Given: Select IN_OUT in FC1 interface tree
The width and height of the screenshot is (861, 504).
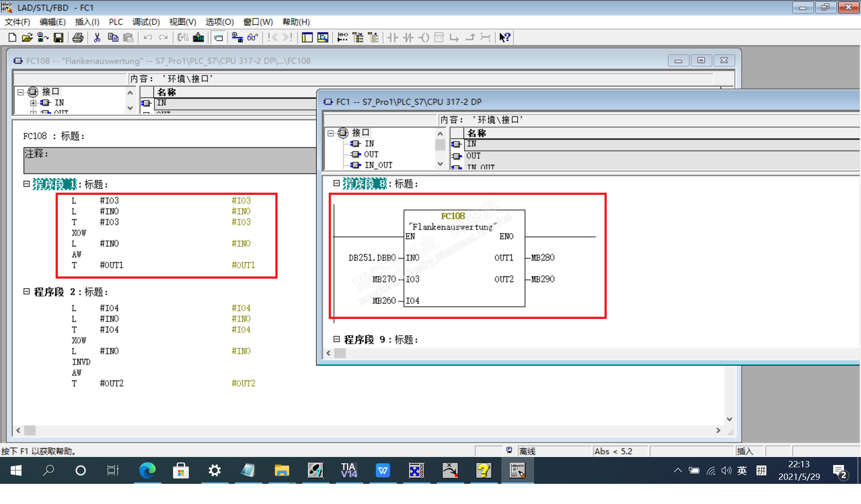Looking at the screenshot, I should [x=378, y=165].
